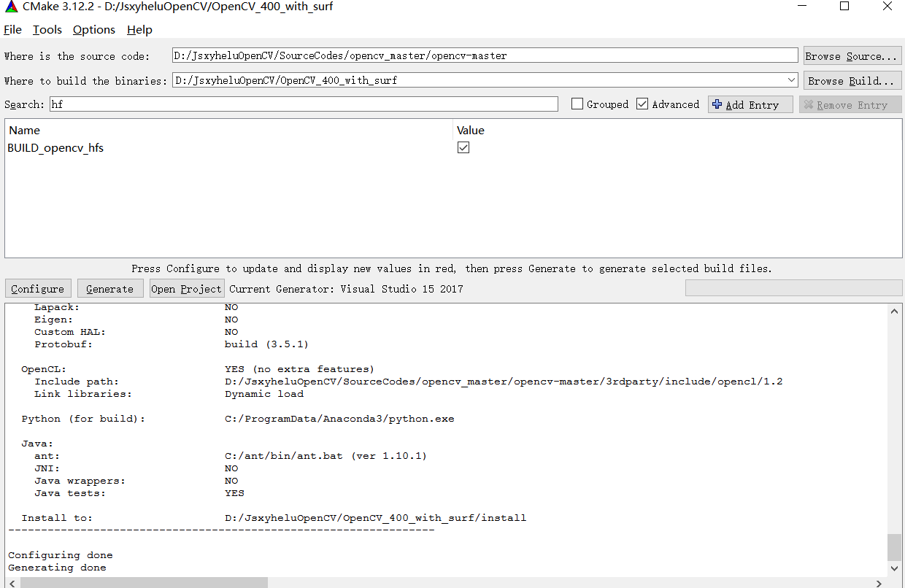
Task: Click the output log vertical scrollbar thumb
Action: click(x=895, y=547)
